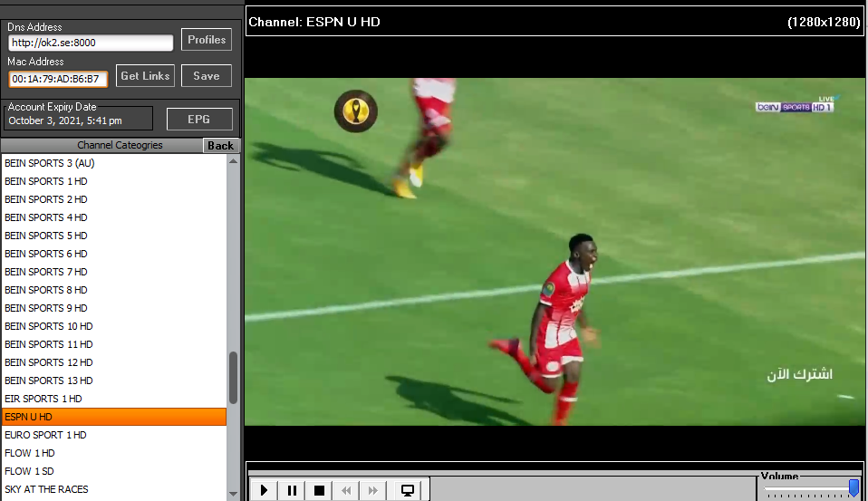Open the Profiles dialog
The image size is (868, 501).
207,40
